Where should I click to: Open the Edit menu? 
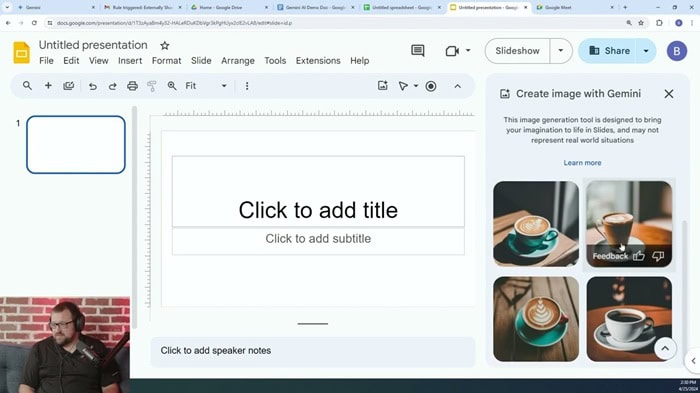(x=71, y=61)
